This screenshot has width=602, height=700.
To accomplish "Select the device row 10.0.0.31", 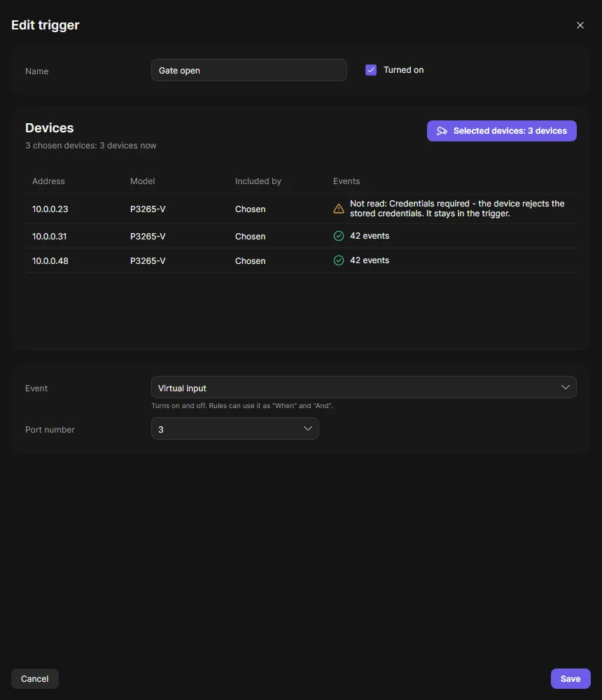I will (300, 236).
